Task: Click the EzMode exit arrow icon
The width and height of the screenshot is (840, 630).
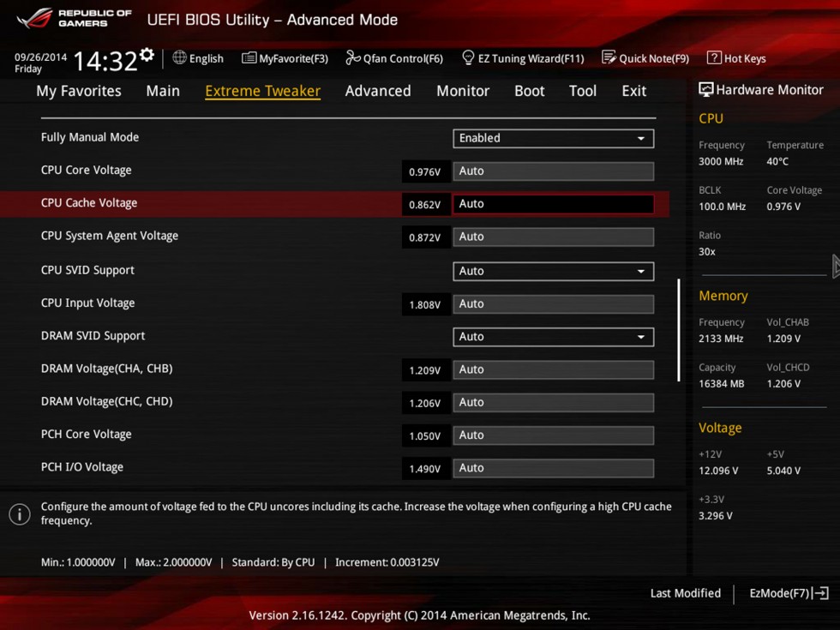Action: coord(820,593)
